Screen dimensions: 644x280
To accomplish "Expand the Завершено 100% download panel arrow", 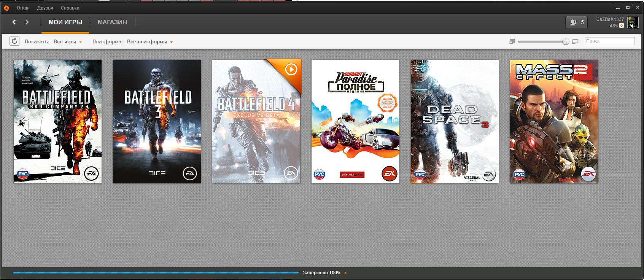I will click(x=345, y=273).
